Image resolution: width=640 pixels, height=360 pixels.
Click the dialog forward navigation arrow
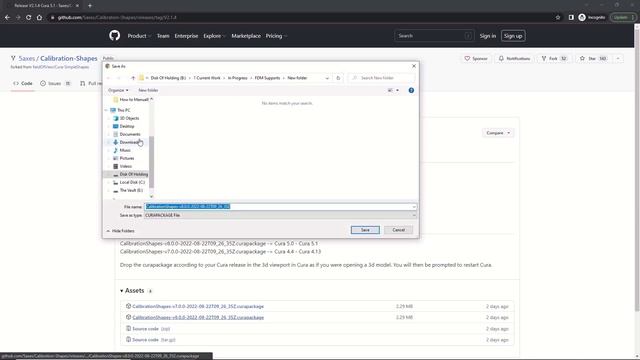[x=119, y=78]
